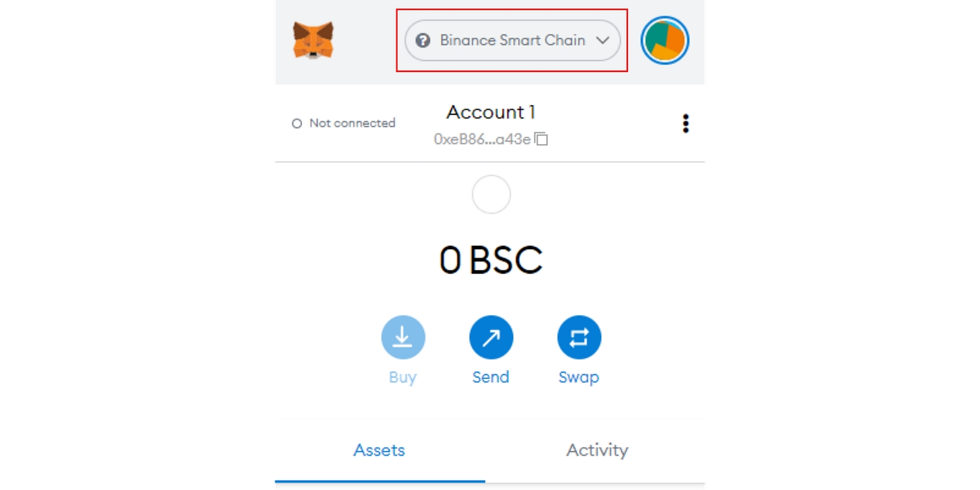Open the Binance Smart Chain network dropdown
This screenshot has height=490, width=980.
pyautogui.click(x=512, y=40)
